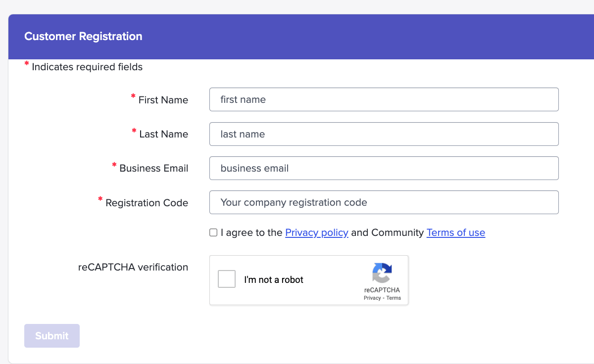
Task: Click the reCAPTCHA logo icon
Action: (x=382, y=273)
